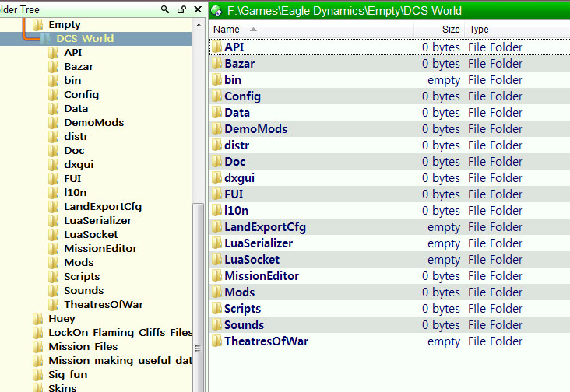Select the Huey folder in the tree
The image size is (570, 392).
pos(62,318)
